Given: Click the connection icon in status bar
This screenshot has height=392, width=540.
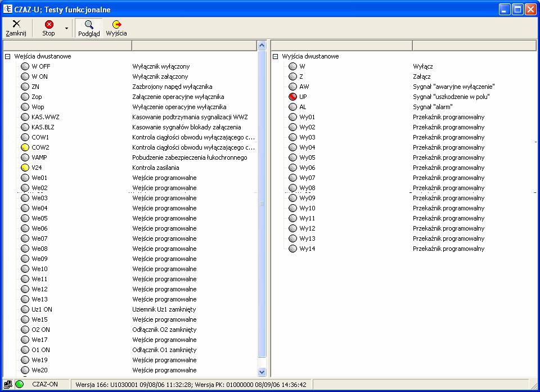Looking at the screenshot, I should 7,384.
